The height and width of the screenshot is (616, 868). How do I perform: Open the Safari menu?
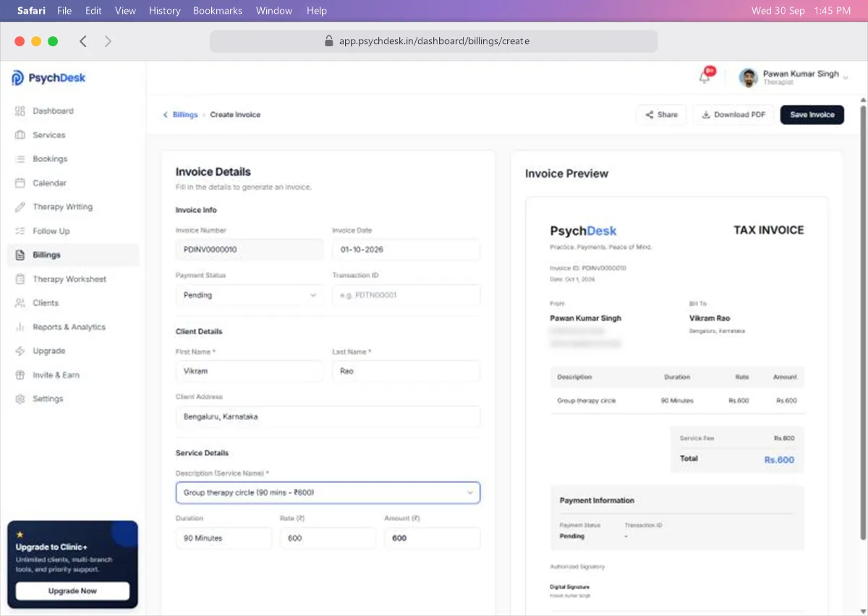click(x=30, y=11)
